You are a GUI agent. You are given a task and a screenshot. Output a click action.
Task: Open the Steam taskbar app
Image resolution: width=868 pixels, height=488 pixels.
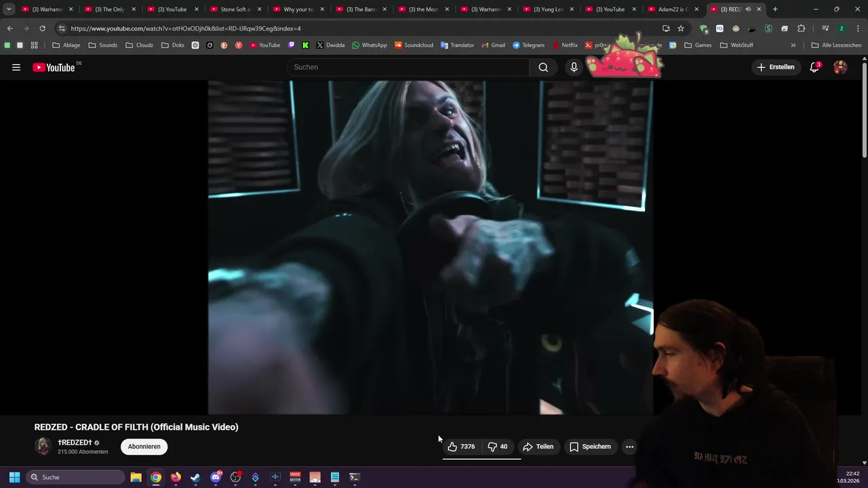pos(195,477)
